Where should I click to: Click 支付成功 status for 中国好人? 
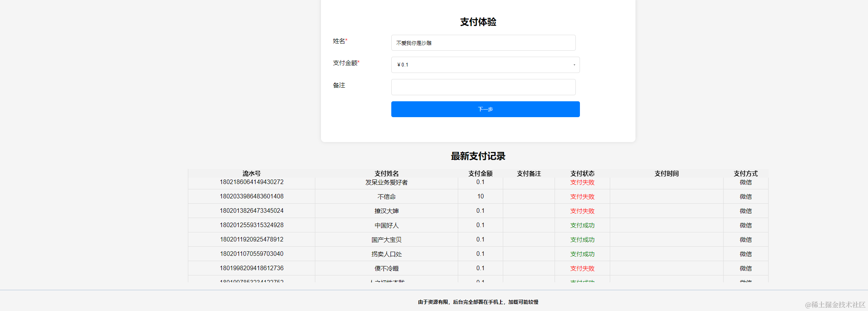click(x=582, y=225)
